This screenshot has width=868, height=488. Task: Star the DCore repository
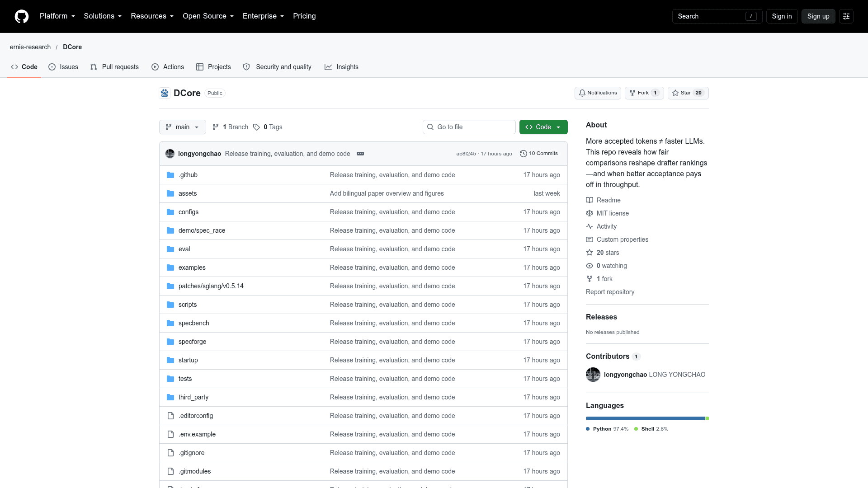click(688, 93)
